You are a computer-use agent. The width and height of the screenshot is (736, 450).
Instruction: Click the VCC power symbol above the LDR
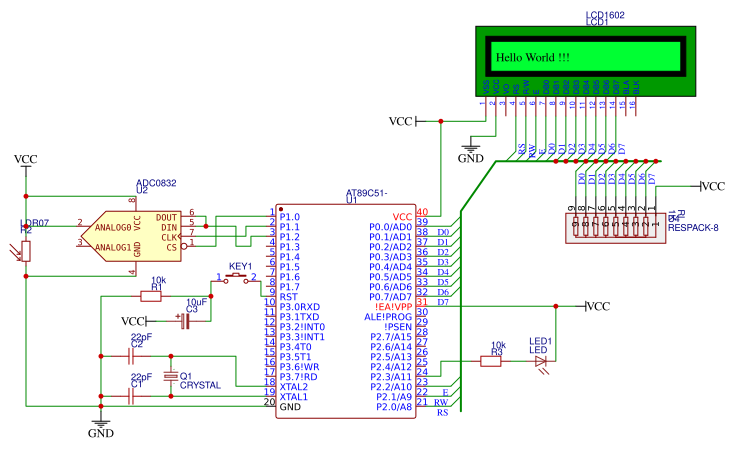25,162
